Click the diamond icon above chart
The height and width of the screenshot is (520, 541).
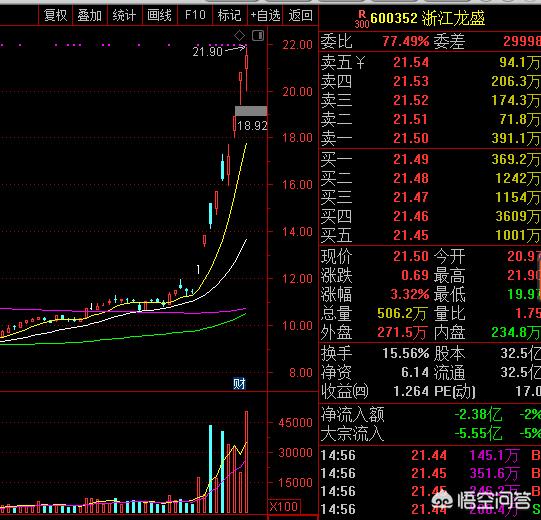click(x=239, y=36)
